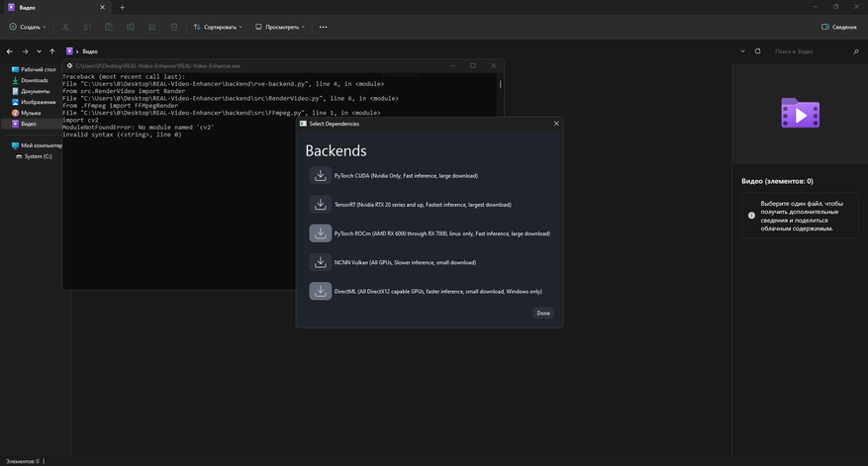This screenshot has width=868, height=466.
Task: Maximize the REAL-Video-Enhancer console window
Action: pos(473,65)
